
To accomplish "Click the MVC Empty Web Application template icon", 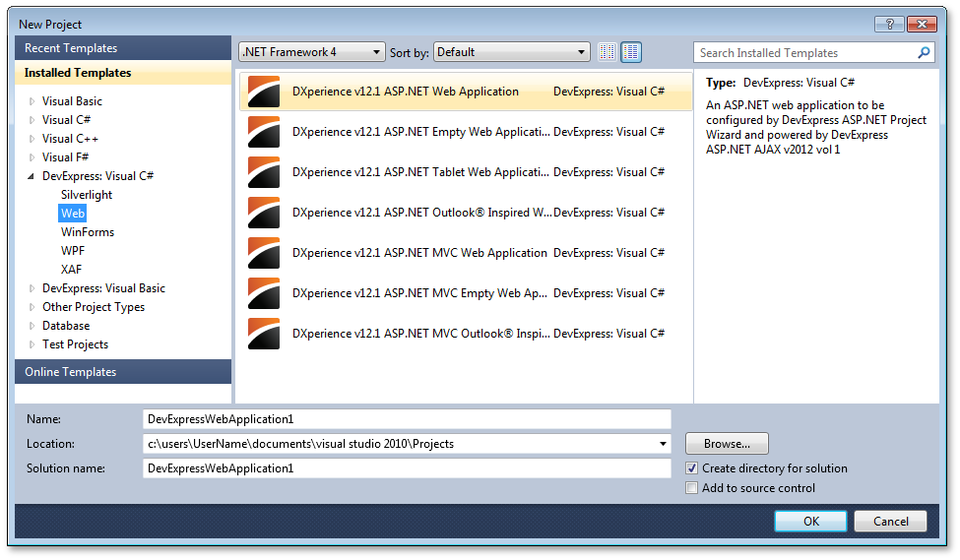I will (x=264, y=293).
